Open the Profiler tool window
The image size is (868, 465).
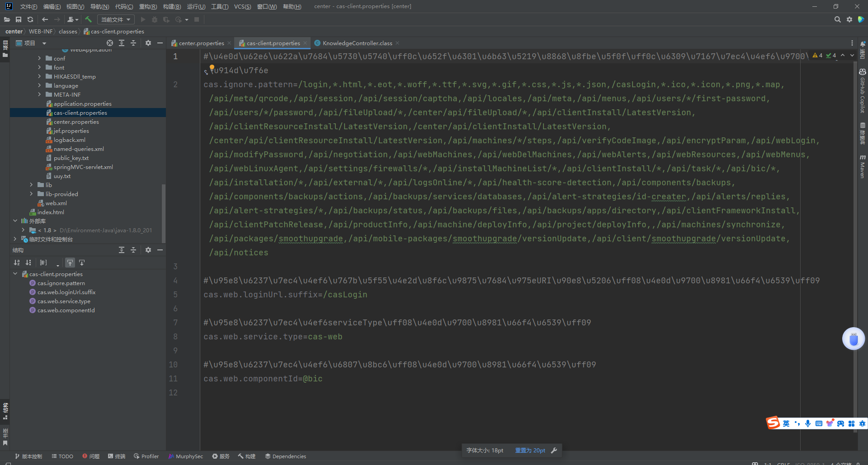click(146, 456)
